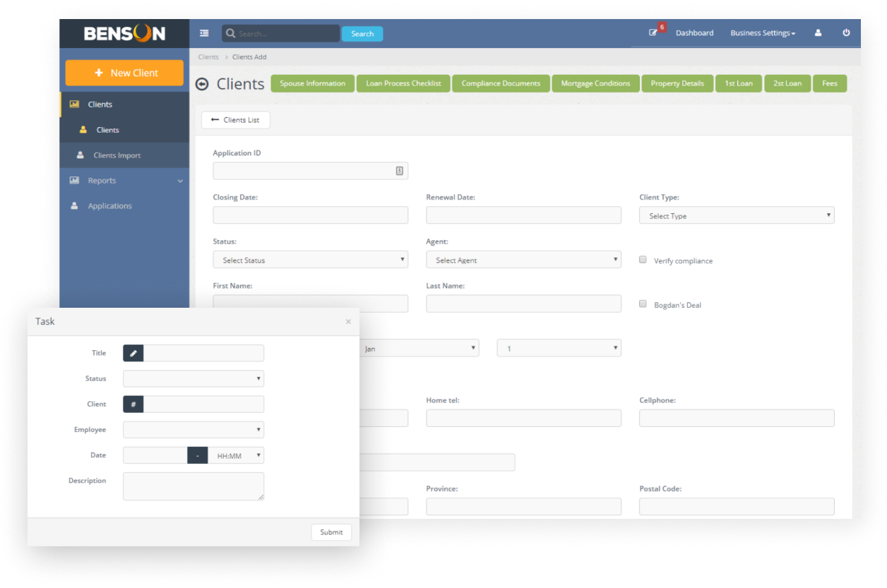Click the magnifier icon in the search box

(x=230, y=33)
